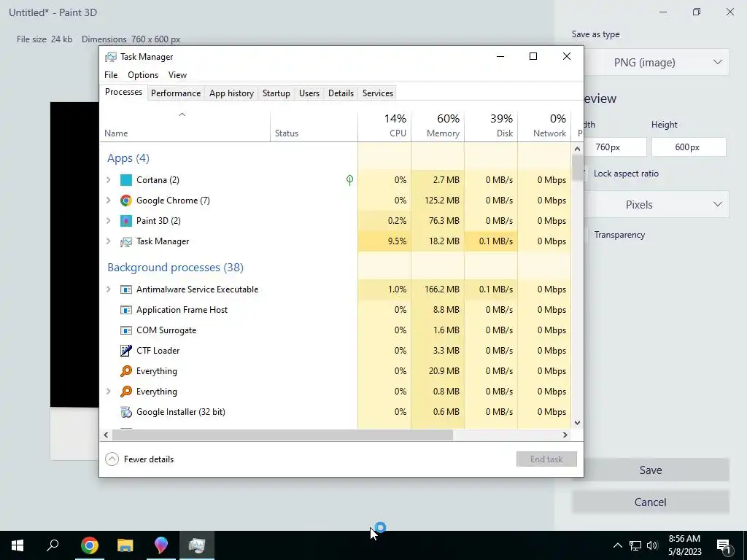Sort processes by Disk column header
Viewport: 747px width, 560px height.
click(x=491, y=125)
